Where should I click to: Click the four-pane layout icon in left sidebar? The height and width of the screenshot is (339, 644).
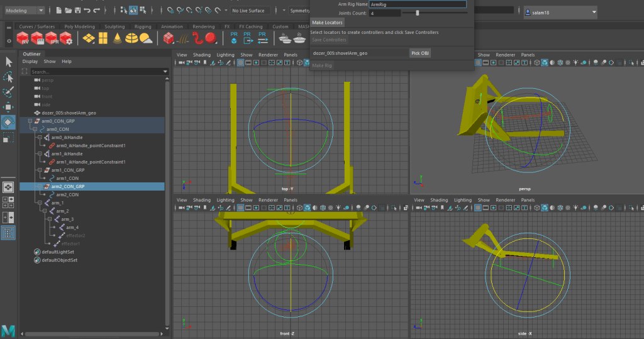point(9,202)
